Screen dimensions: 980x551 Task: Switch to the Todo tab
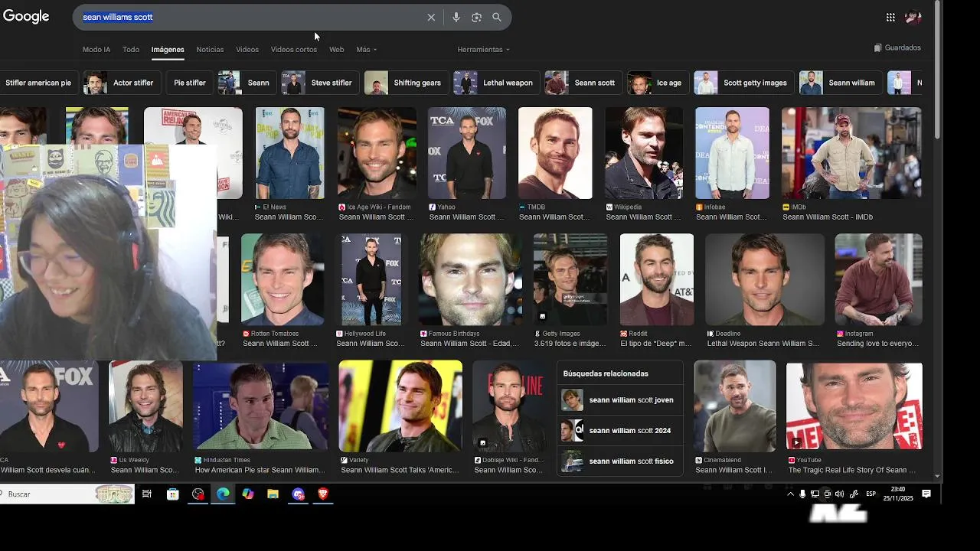[131, 49]
